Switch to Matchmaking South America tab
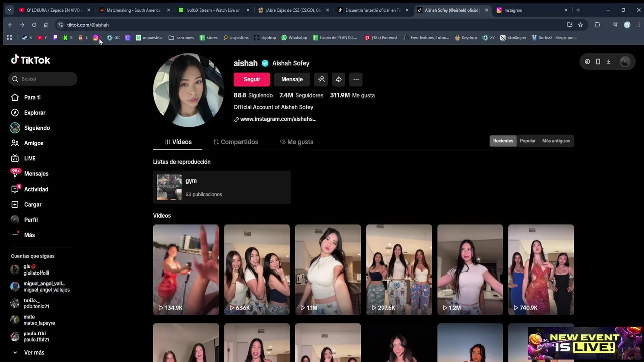Screen dimensions: 644x362 coord(134,10)
